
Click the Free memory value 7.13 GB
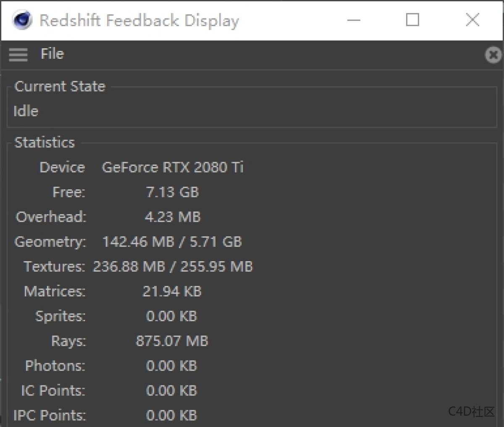tap(172, 192)
